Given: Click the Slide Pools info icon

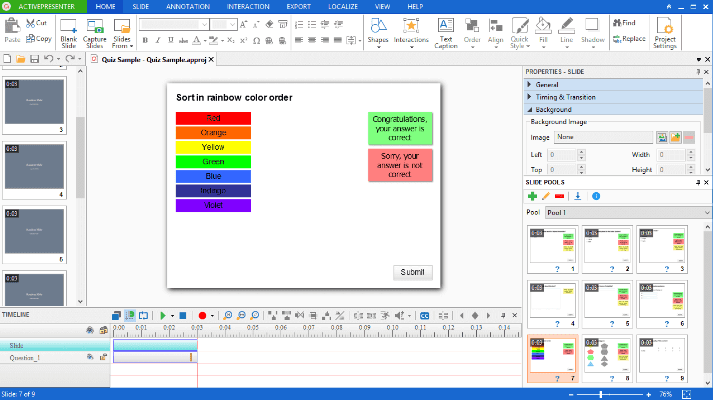Looking at the screenshot, I should 596,196.
